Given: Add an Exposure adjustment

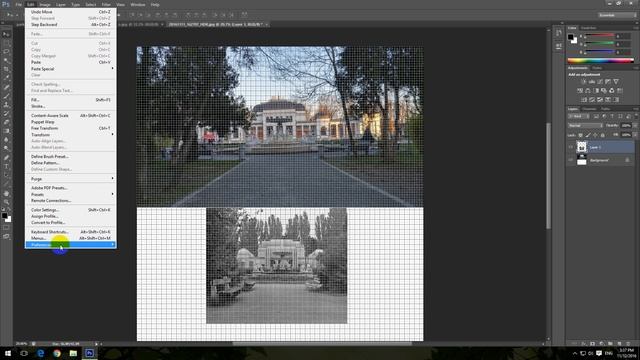Looking at the screenshot, I should [608, 82].
